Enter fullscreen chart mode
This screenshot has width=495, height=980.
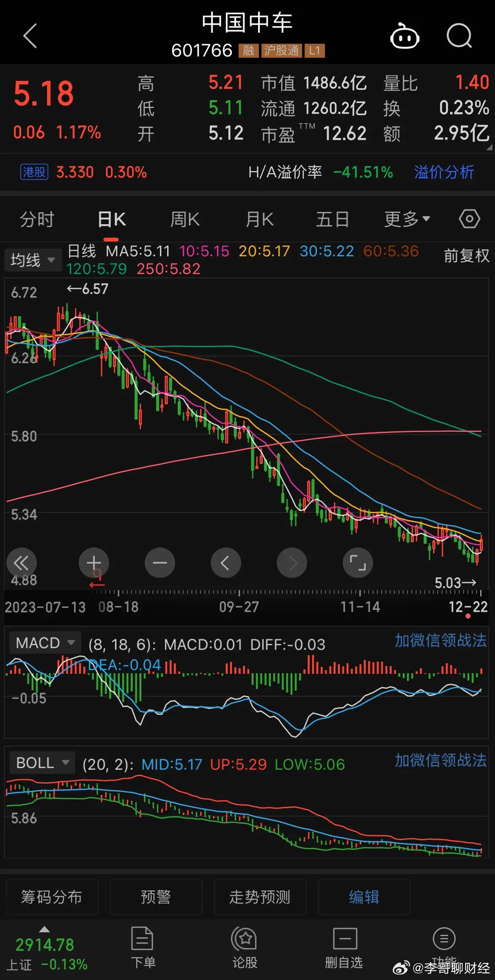pos(357,563)
